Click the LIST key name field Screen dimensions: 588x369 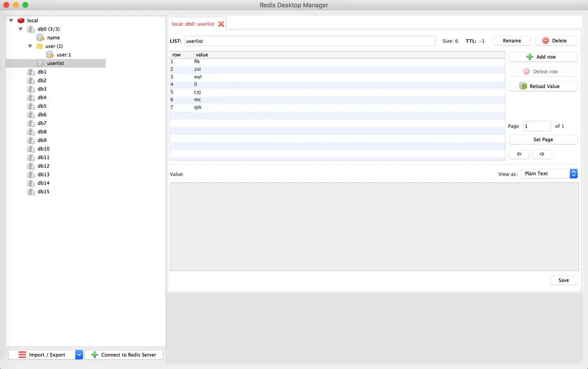tap(310, 41)
